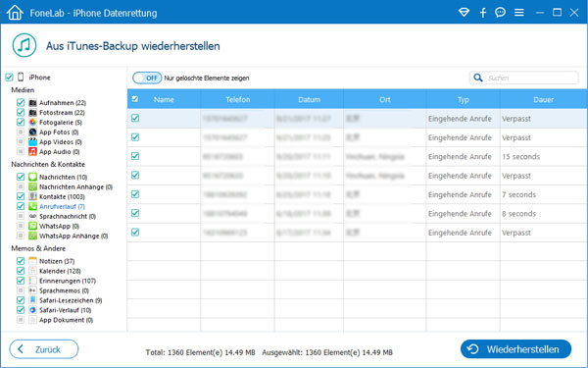The height and width of the screenshot is (368, 588).
Task: Click the Nachrichten Anhänge icon
Action: (33, 186)
